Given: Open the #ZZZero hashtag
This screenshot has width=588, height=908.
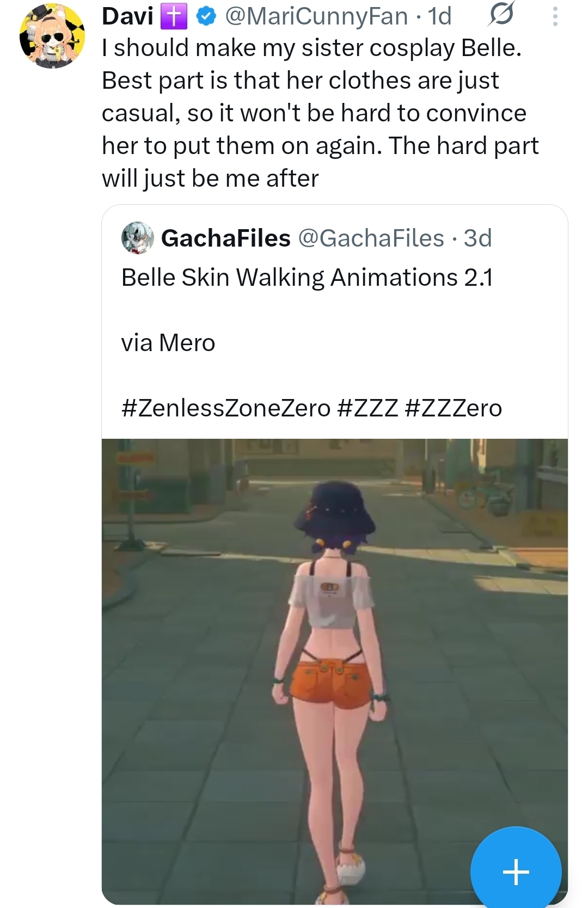Looking at the screenshot, I should coord(454,408).
